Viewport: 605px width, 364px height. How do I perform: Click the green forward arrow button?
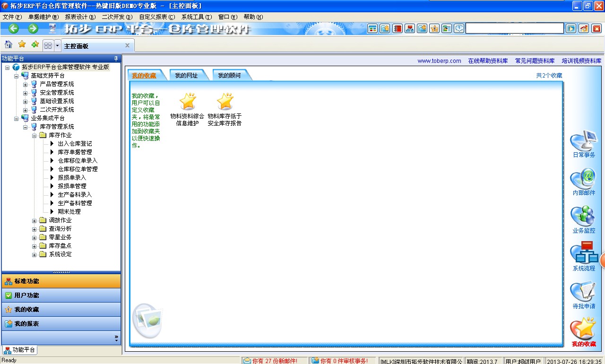tap(33, 28)
